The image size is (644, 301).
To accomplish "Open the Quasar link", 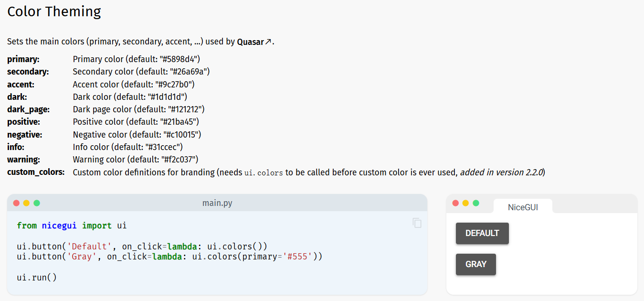I will coord(250,42).
